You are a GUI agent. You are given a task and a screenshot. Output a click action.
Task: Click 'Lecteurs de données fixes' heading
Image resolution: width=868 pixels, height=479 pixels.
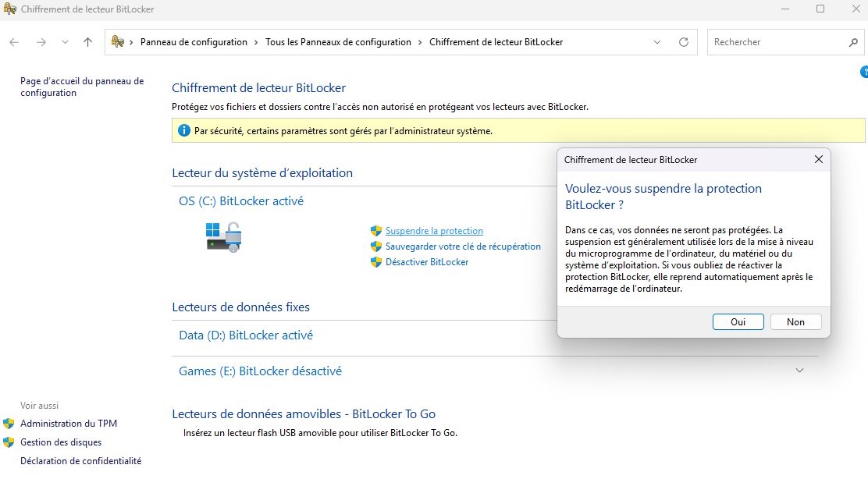[x=240, y=307]
